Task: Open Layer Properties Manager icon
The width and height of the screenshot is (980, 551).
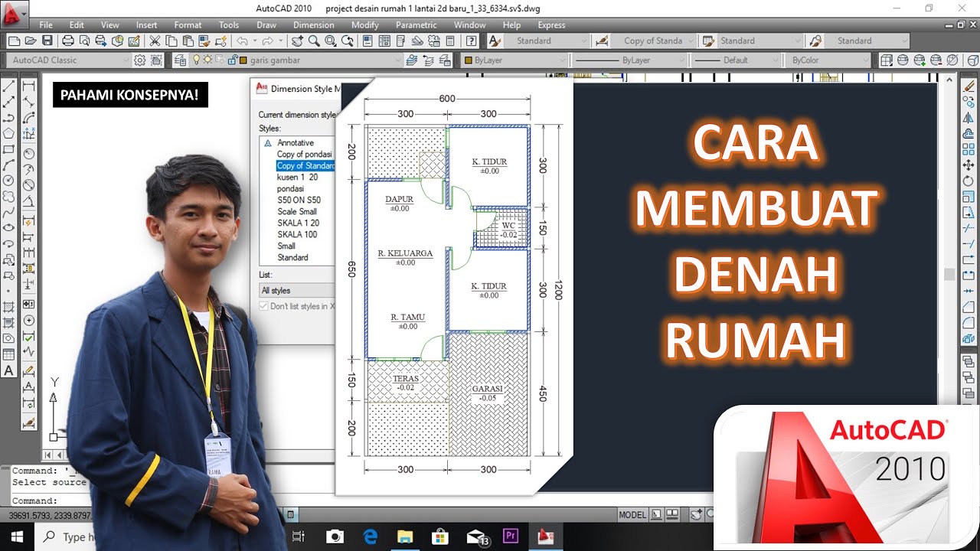Action: click(x=181, y=60)
